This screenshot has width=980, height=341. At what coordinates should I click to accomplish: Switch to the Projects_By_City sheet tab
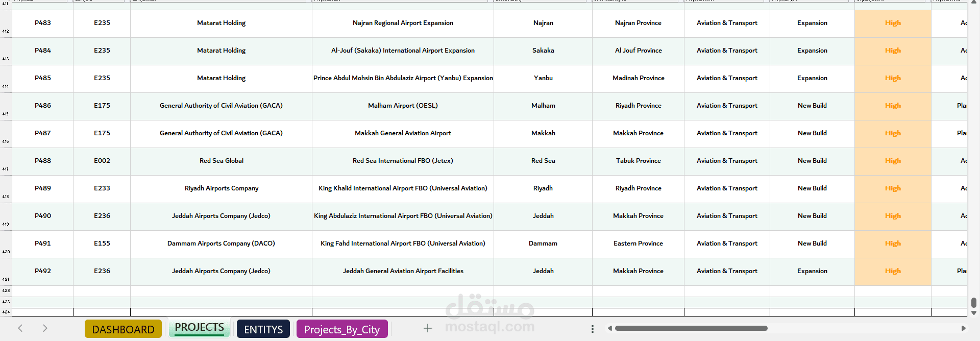pos(342,329)
